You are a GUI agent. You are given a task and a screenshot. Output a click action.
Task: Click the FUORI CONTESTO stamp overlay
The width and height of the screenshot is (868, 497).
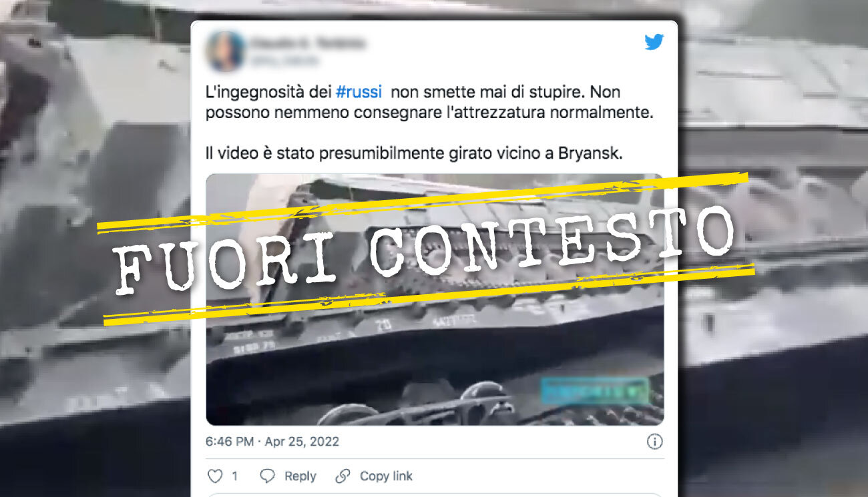(425, 247)
